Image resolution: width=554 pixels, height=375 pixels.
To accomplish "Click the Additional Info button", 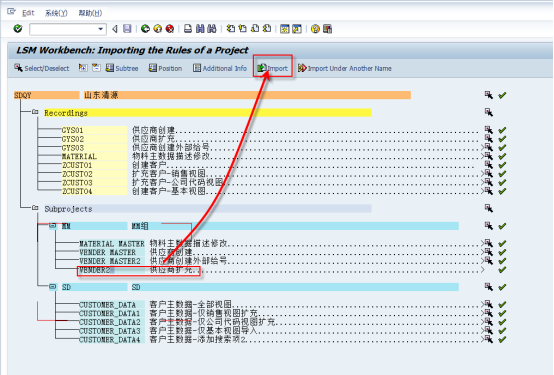I will (x=220, y=68).
